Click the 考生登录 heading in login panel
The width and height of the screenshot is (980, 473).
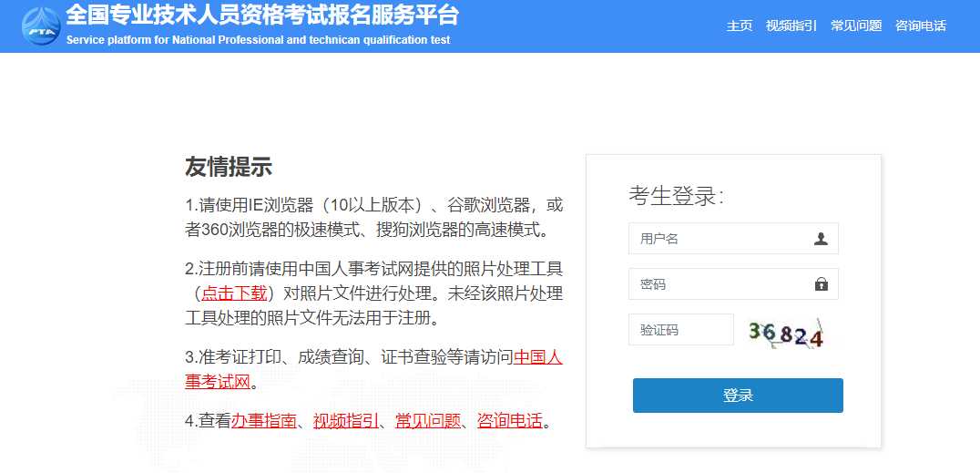(x=676, y=195)
